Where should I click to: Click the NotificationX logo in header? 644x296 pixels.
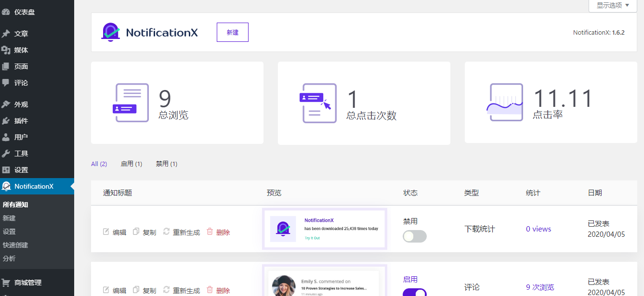coord(150,32)
